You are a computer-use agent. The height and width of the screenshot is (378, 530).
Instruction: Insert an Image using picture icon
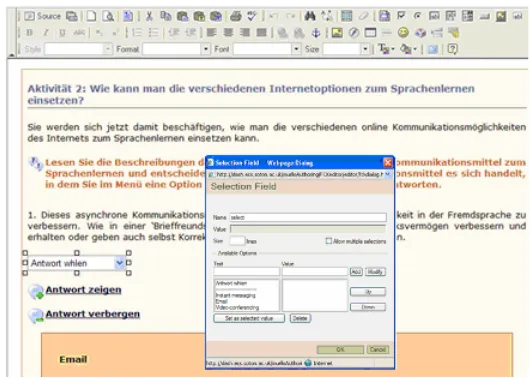(337, 33)
